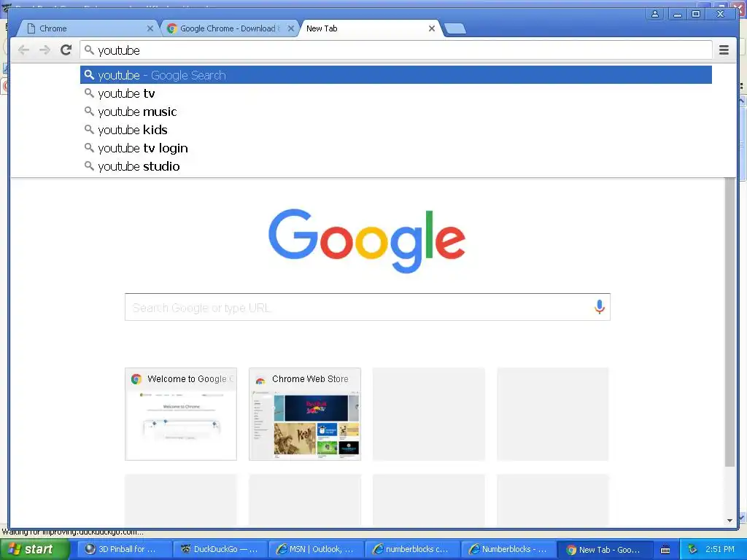
Task: Close the 'Chrome' tab
Action: [x=150, y=28]
